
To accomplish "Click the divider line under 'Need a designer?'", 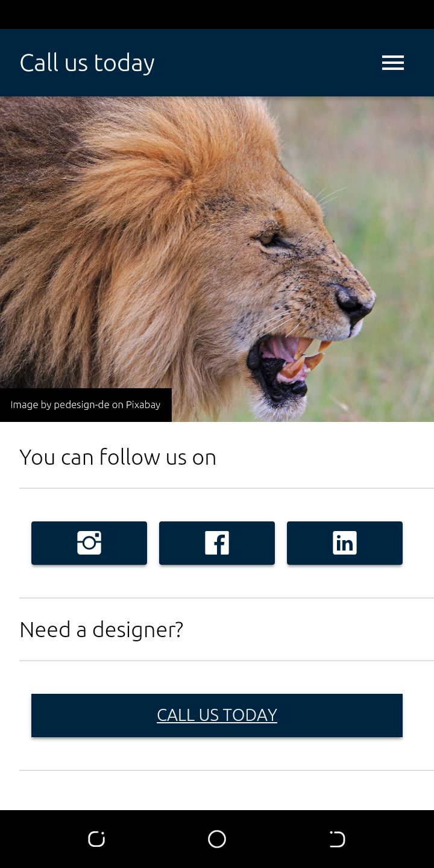I will (x=227, y=661).
